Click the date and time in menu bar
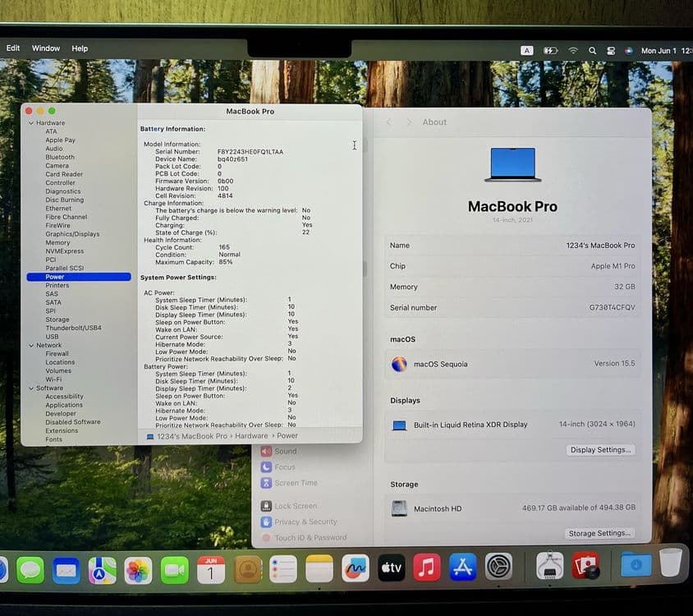 pyautogui.click(x=667, y=51)
